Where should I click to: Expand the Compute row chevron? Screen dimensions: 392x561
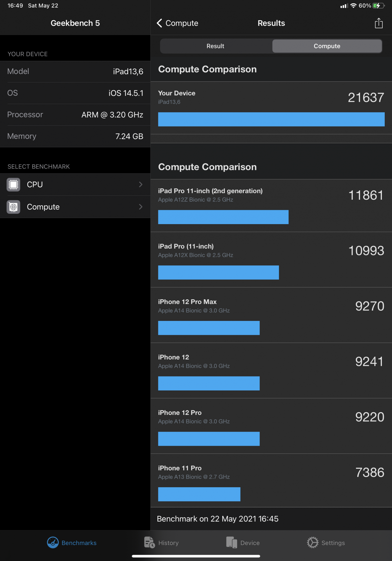(x=141, y=207)
